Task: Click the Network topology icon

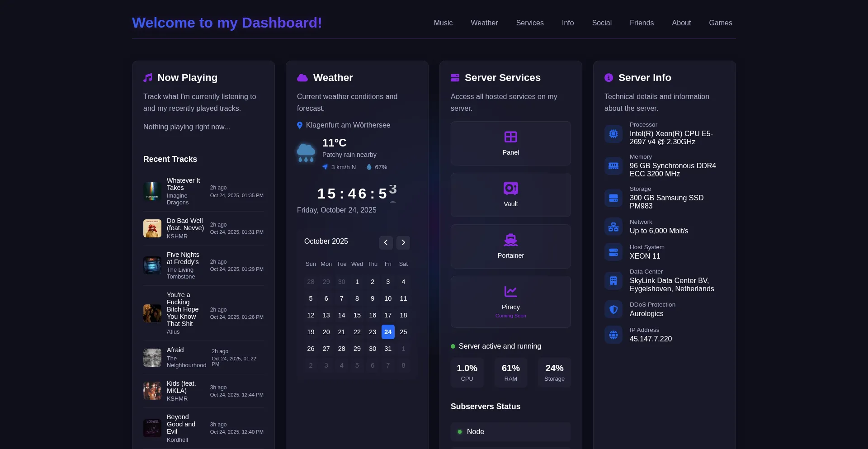Action: point(613,227)
